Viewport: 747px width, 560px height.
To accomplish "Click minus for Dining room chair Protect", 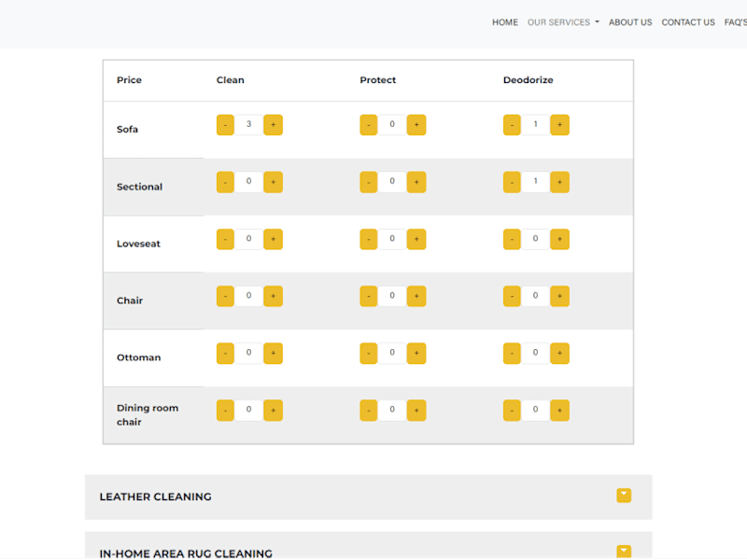I will (369, 411).
